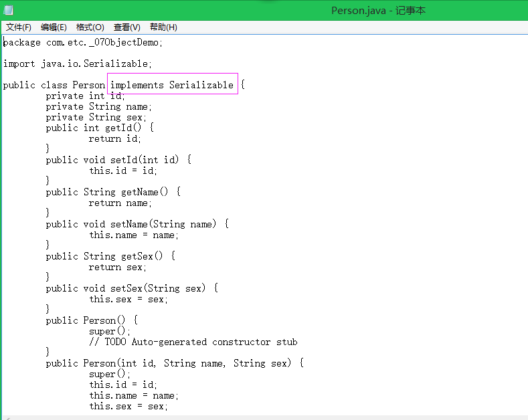
Task: Click 'public void setName(String name) {' line
Action: point(137,224)
